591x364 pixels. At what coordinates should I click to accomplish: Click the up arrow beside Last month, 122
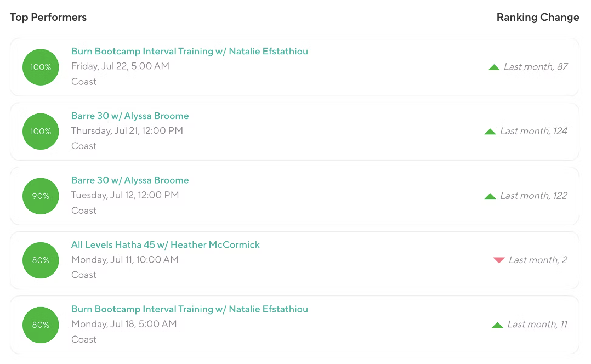[x=490, y=196]
